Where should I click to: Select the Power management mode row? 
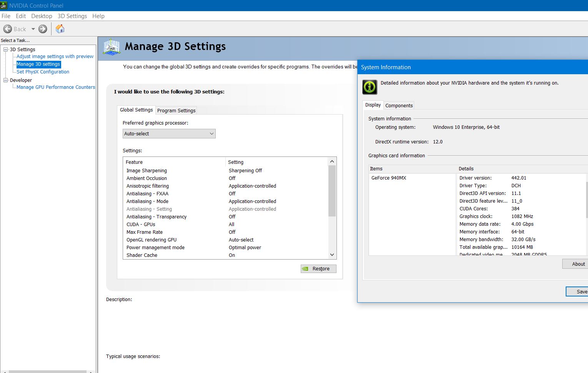tap(226, 248)
